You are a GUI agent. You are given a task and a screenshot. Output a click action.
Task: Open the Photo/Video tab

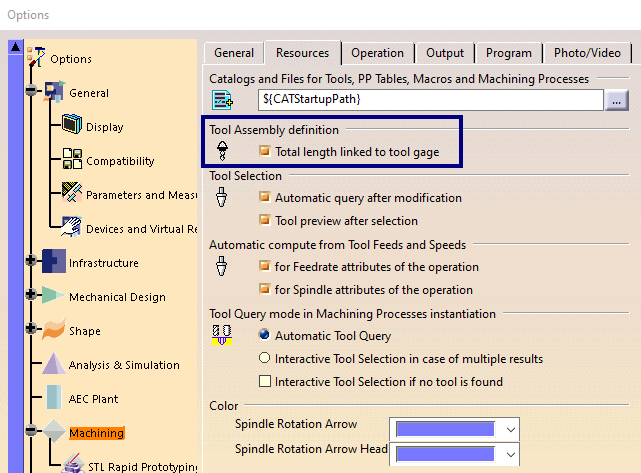[587, 53]
